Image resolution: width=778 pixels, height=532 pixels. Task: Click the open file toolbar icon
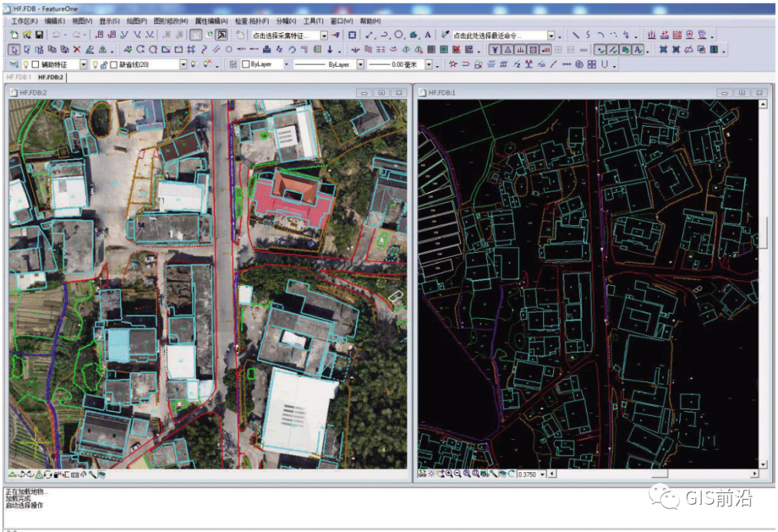point(27,35)
